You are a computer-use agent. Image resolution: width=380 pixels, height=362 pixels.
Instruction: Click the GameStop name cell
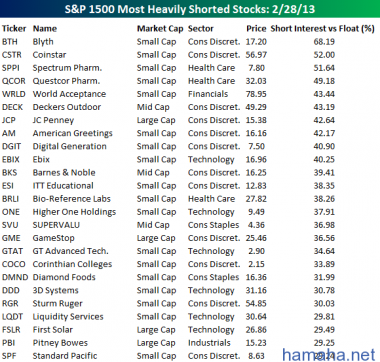click(53, 238)
